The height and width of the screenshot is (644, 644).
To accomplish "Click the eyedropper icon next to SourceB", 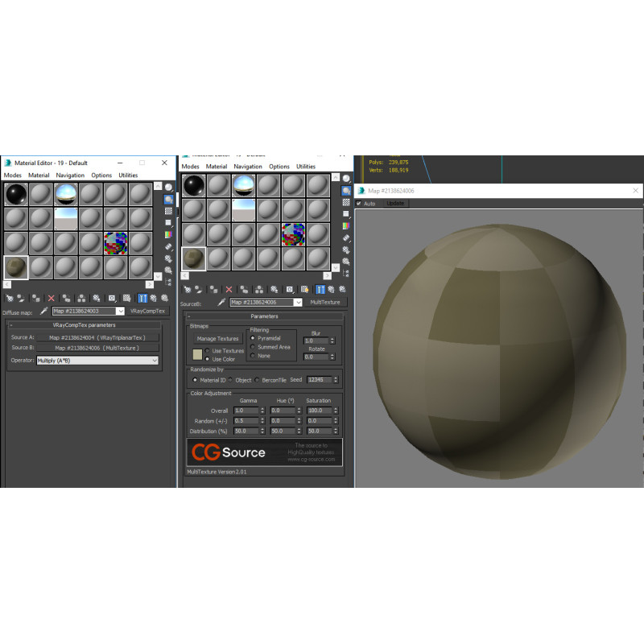I will click(x=221, y=302).
